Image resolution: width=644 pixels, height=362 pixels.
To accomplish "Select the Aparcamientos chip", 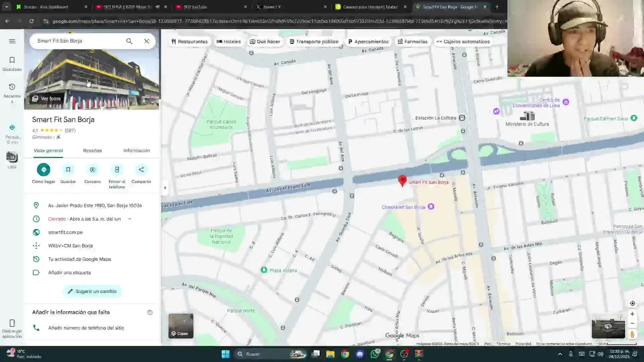I will (368, 42).
